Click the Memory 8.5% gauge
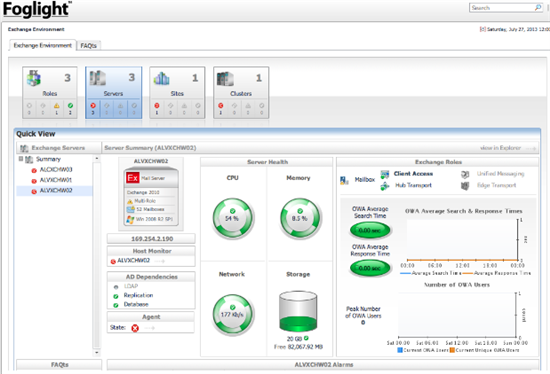This screenshot has height=374, width=550. (x=300, y=218)
